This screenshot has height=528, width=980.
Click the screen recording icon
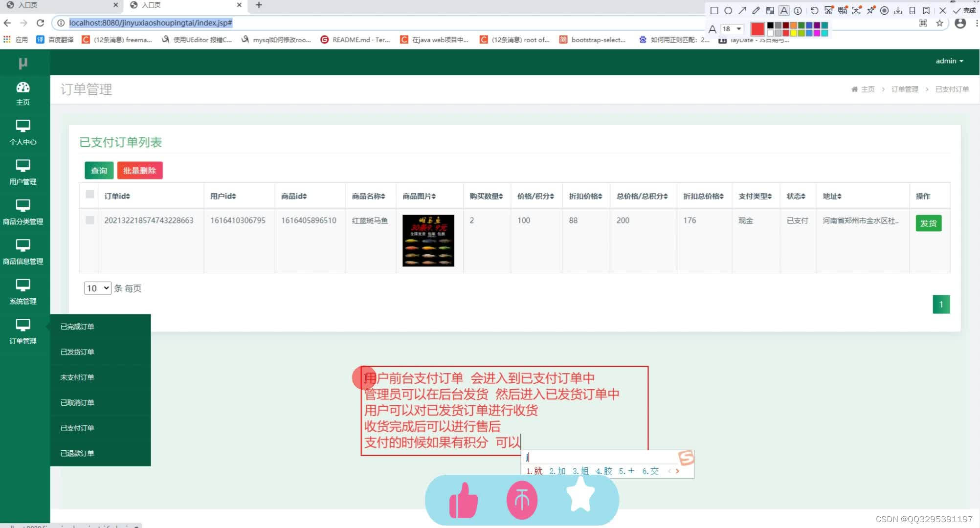884,10
